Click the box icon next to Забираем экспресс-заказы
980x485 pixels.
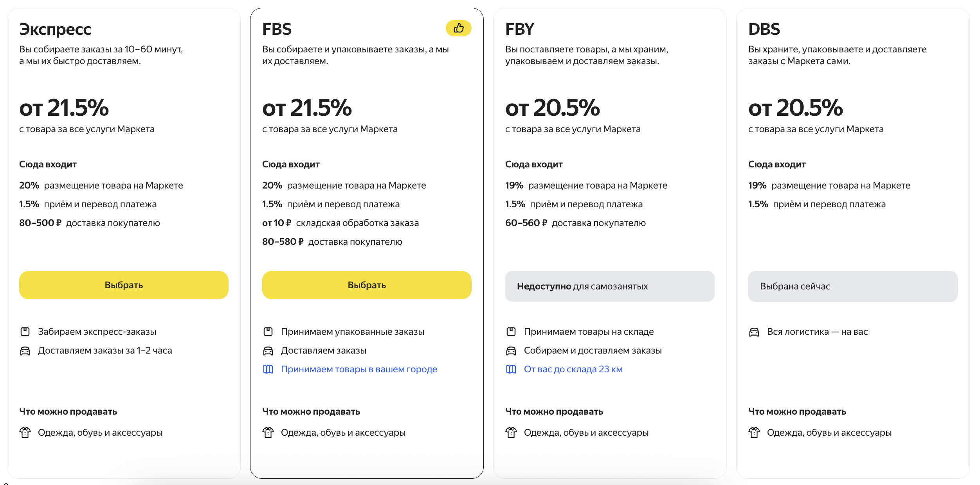(25, 332)
